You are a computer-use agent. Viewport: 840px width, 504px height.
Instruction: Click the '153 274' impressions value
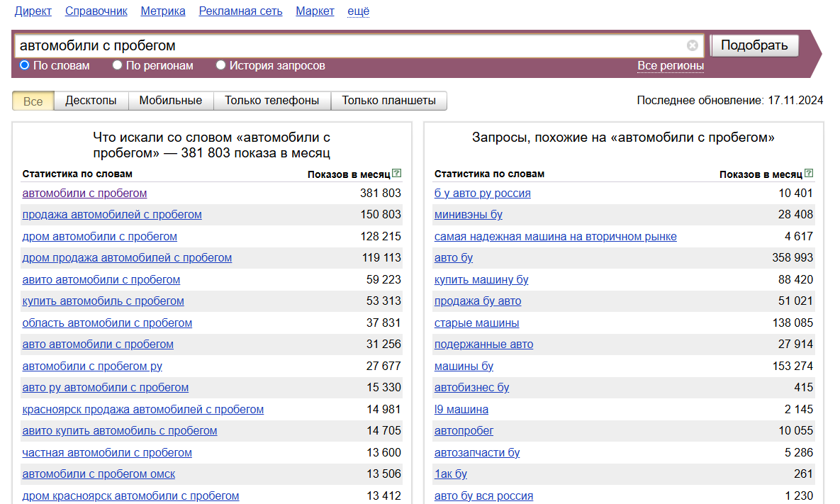pos(793,367)
